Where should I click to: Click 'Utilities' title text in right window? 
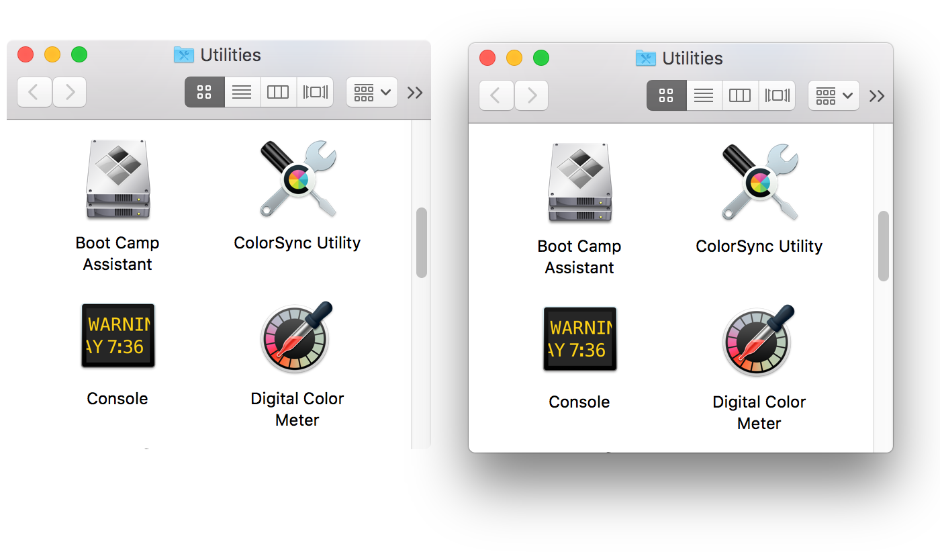(693, 58)
